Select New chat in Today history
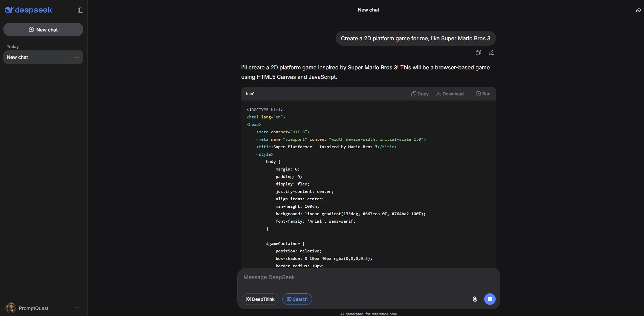The width and height of the screenshot is (644, 316). pyautogui.click(x=37, y=57)
